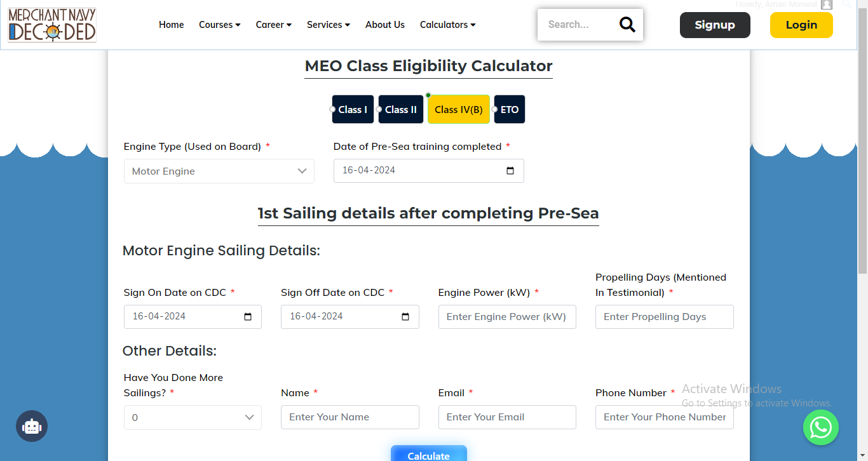Click the user profile icon near Howdy greeting
Image resolution: width=868 pixels, height=461 pixels.
click(827, 5)
